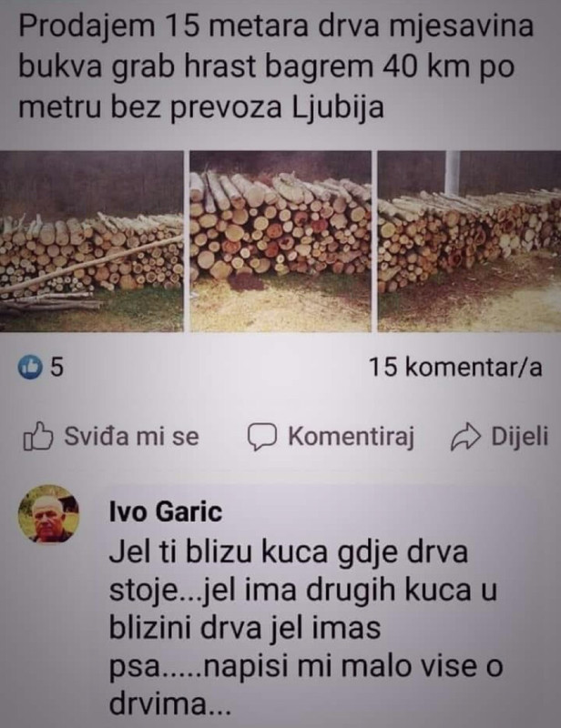Click the Dijeli share arrow icon
The image size is (561, 728).
(x=465, y=437)
